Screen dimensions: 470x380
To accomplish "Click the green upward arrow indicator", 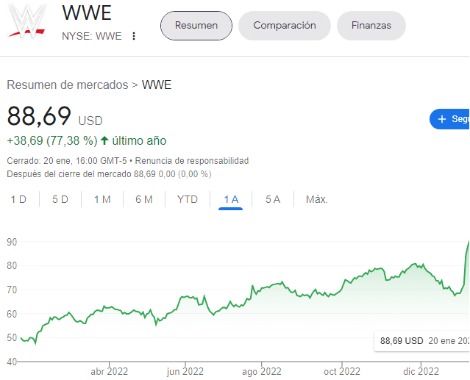I will [104, 141].
